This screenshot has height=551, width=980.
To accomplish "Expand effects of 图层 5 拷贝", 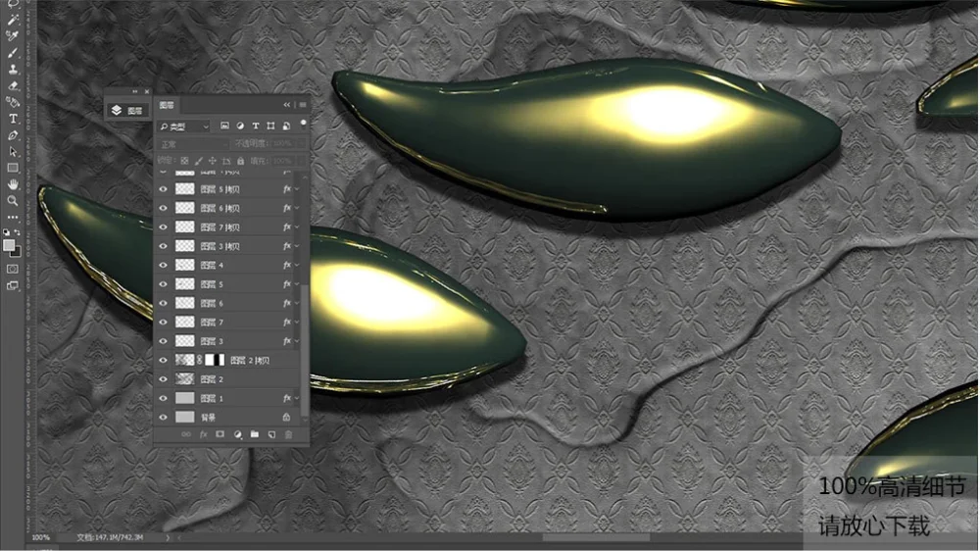I will [x=297, y=189].
